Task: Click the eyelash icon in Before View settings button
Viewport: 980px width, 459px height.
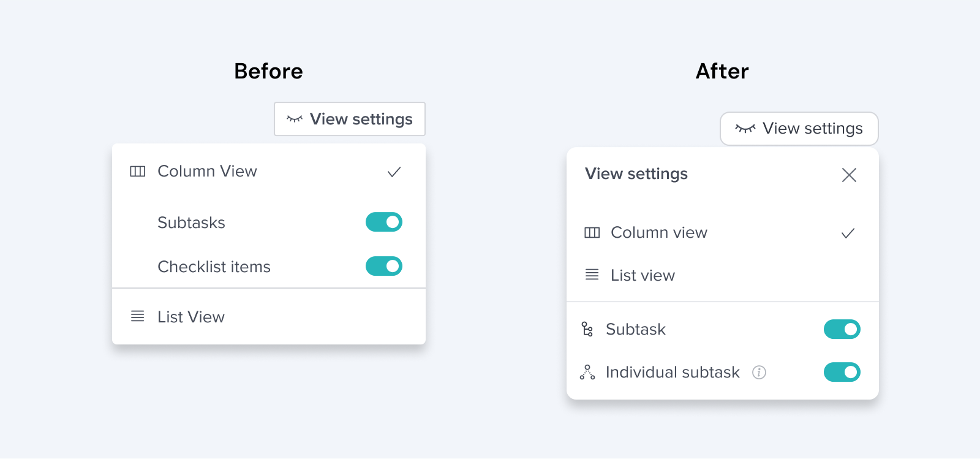Action: click(295, 119)
